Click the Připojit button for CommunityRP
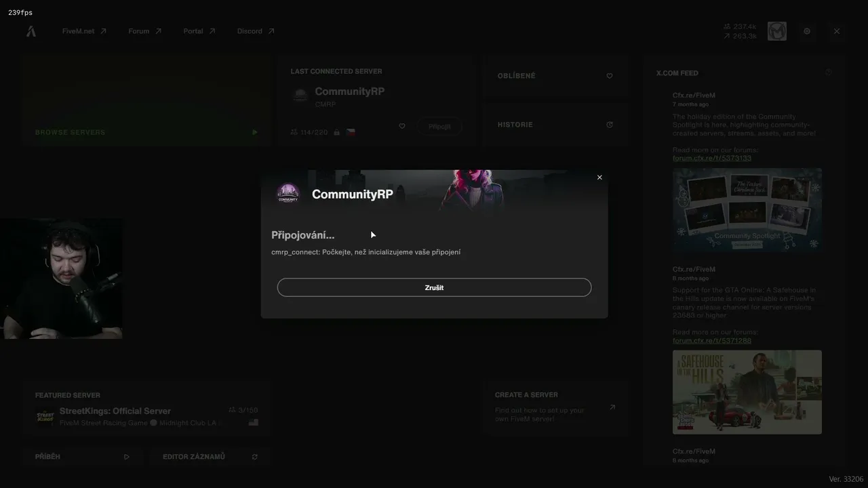Image resolution: width=868 pixels, height=488 pixels. (x=439, y=126)
